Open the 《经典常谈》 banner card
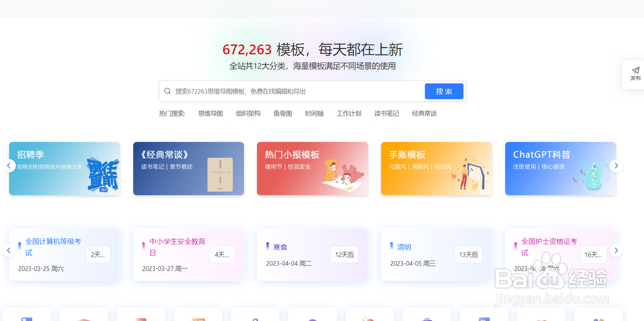This screenshot has height=321, width=644. [189, 169]
